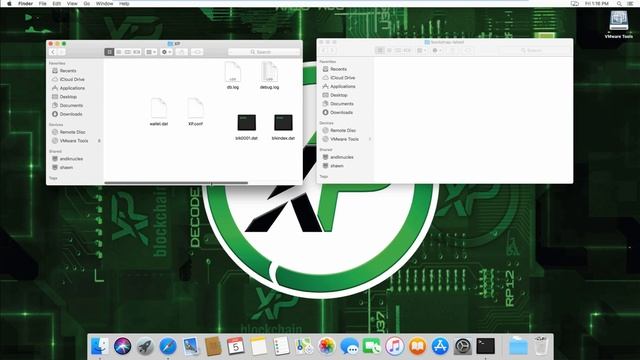Select the debug.log file
Viewport: 640px width, 360px height.
coord(269,76)
